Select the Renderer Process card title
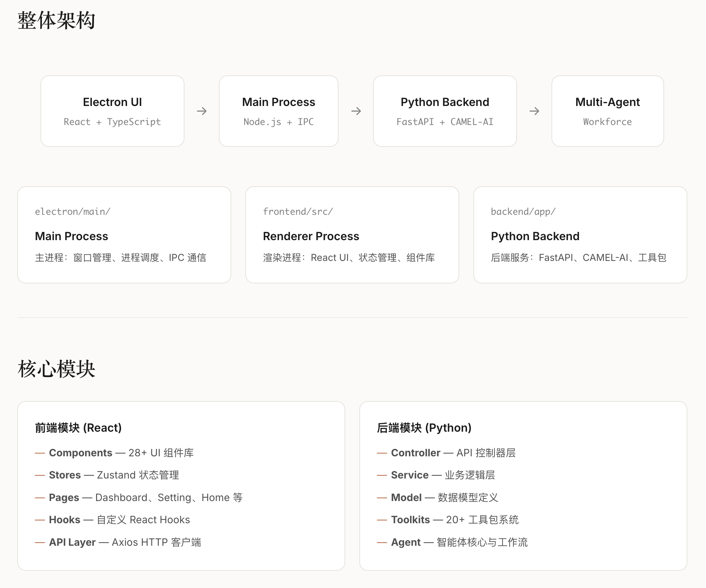Viewport: 706px width, 588px height. (x=311, y=236)
